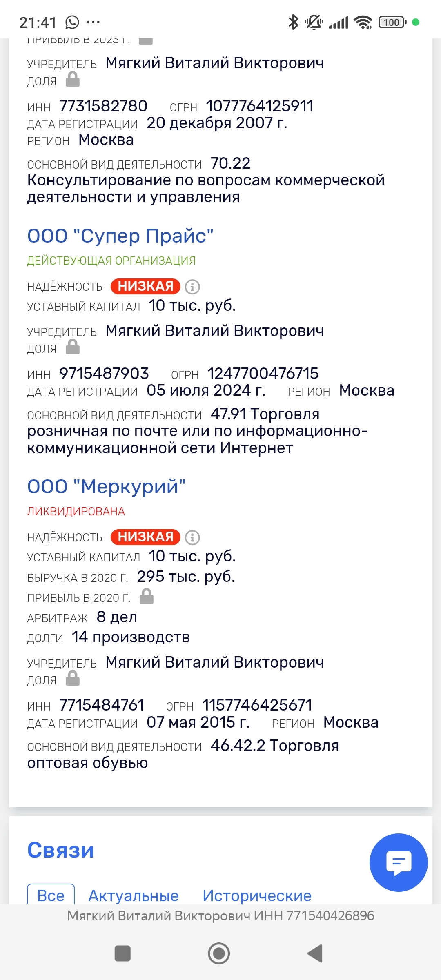Tap the reliability info icon for Меркурий
The height and width of the screenshot is (980, 441).
point(192,537)
